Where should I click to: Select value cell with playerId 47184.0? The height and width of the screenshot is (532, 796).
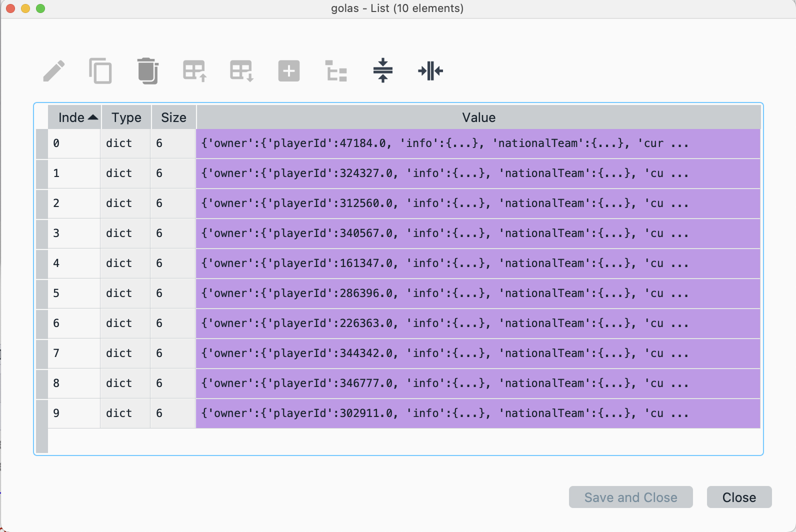pyautogui.click(x=477, y=143)
